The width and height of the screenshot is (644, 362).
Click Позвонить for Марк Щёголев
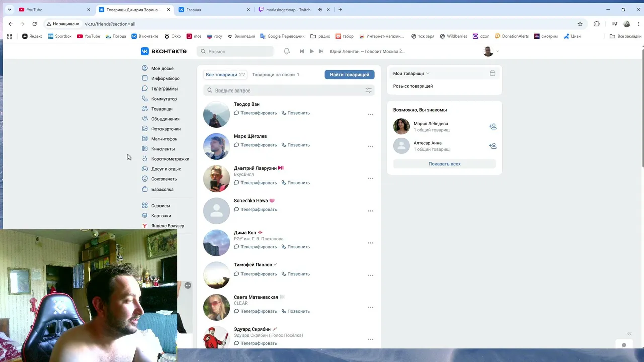pyautogui.click(x=295, y=145)
